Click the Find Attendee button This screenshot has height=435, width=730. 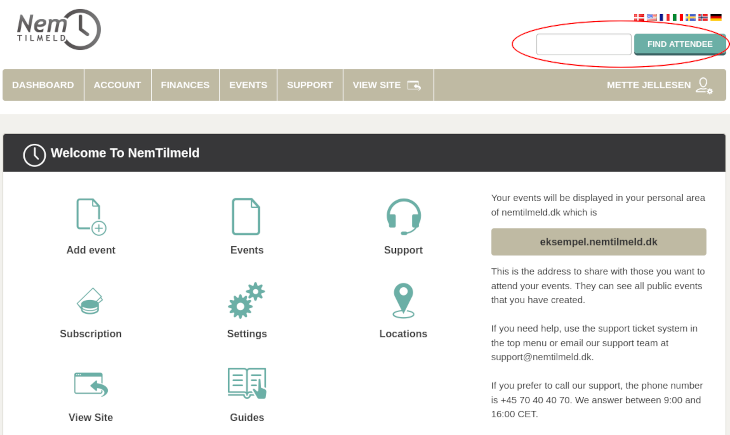point(679,44)
